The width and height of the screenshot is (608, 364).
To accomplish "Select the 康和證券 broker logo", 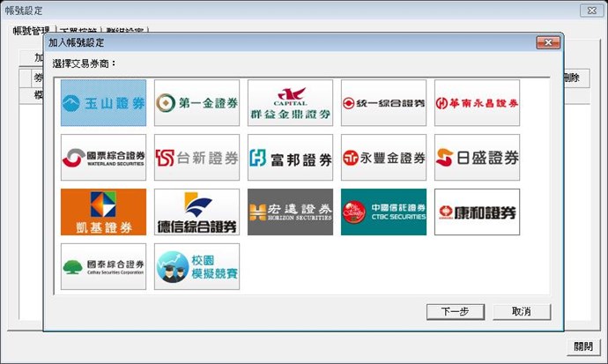I will 477,212.
